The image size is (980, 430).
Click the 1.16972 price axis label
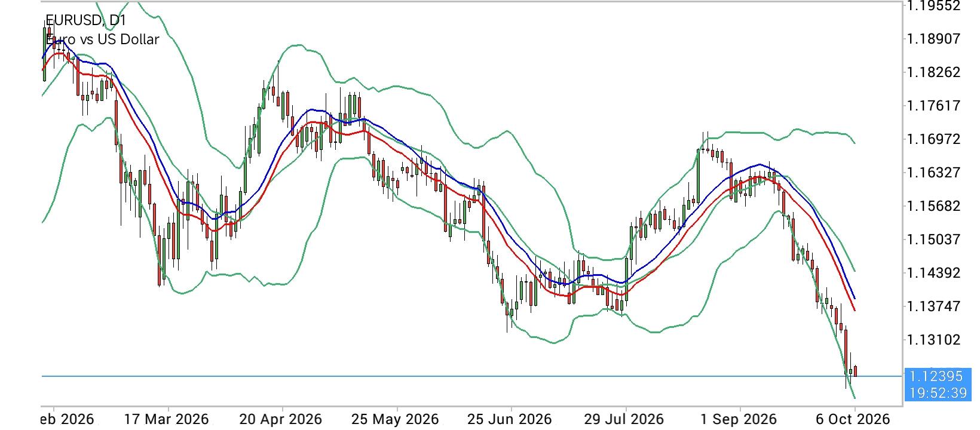pos(933,139)
